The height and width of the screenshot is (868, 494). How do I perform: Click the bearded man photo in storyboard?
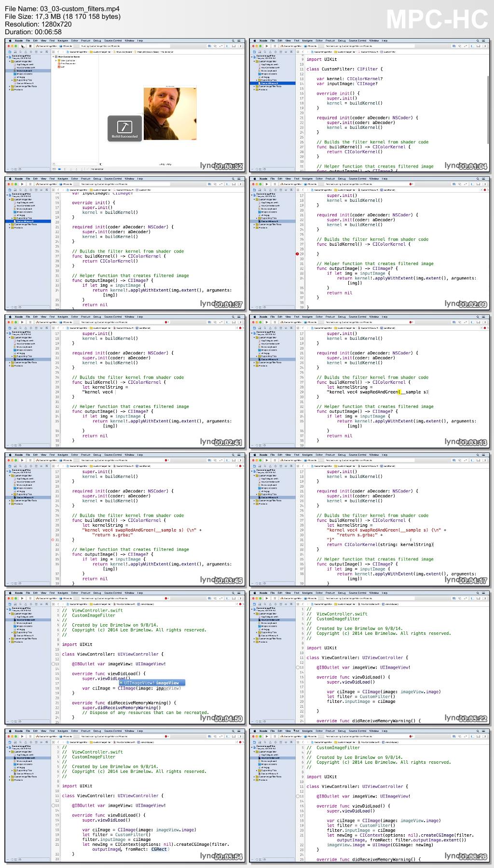[x=170, y=114]
